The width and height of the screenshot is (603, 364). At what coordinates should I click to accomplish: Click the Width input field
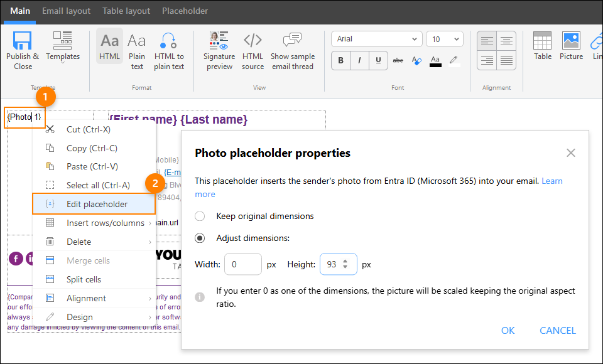(243, 264)
